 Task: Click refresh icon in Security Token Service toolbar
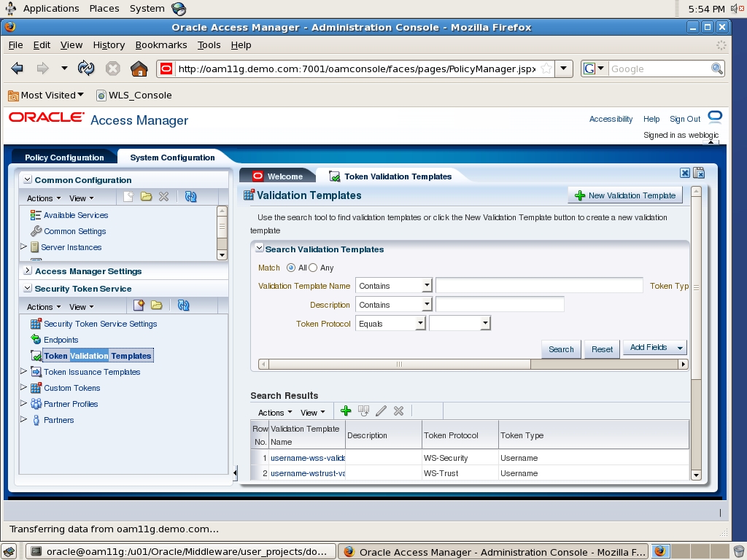click(x=183, y=306)
